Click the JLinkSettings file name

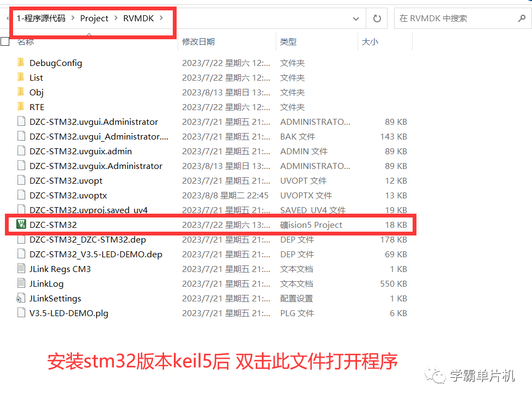tap(55, 299)
